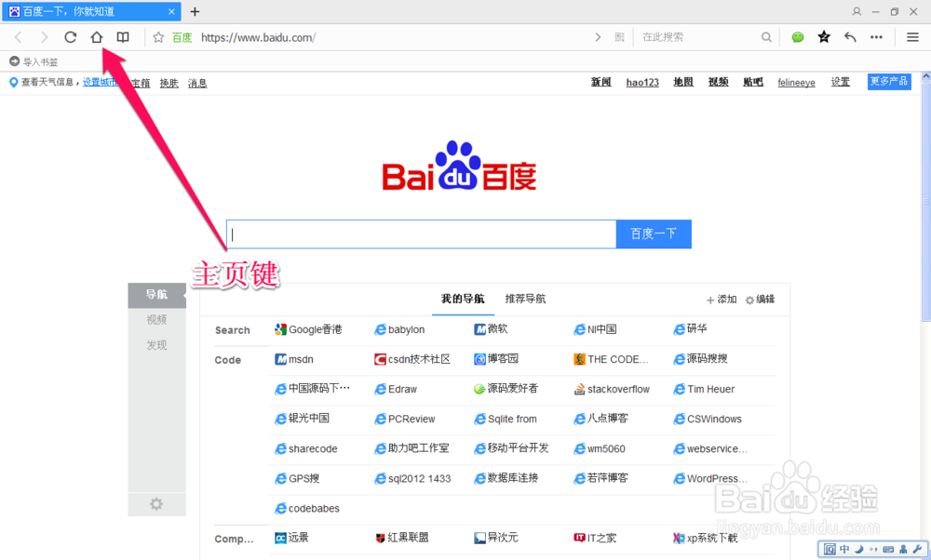Open the three-dot more options
The height and width of the screenshot is (560, 931).
tap(876, 37)
